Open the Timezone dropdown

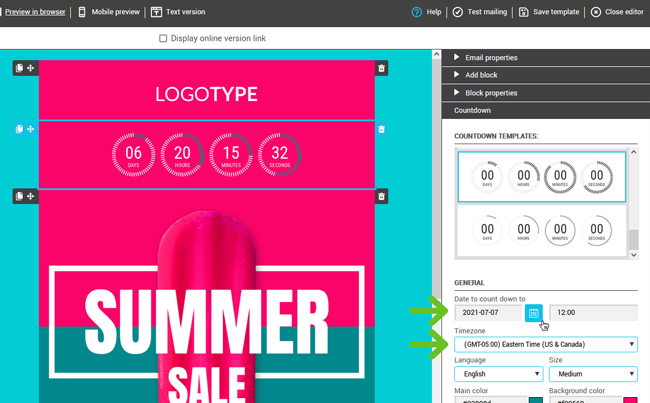click(545, 345)
